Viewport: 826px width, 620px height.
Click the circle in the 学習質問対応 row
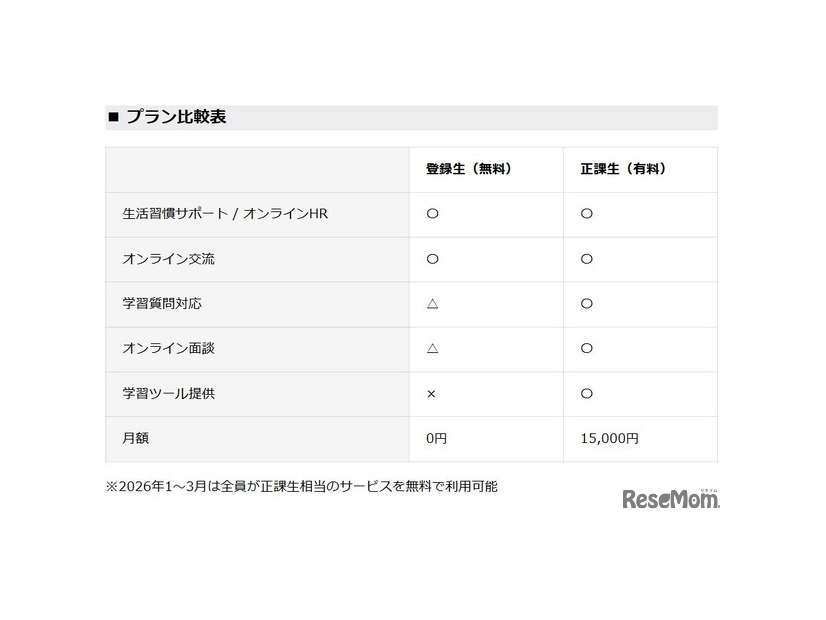(x=587, y=304)
